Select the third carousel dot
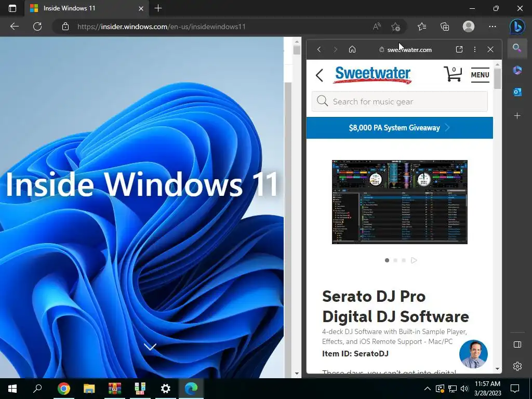 pos(403,260)
